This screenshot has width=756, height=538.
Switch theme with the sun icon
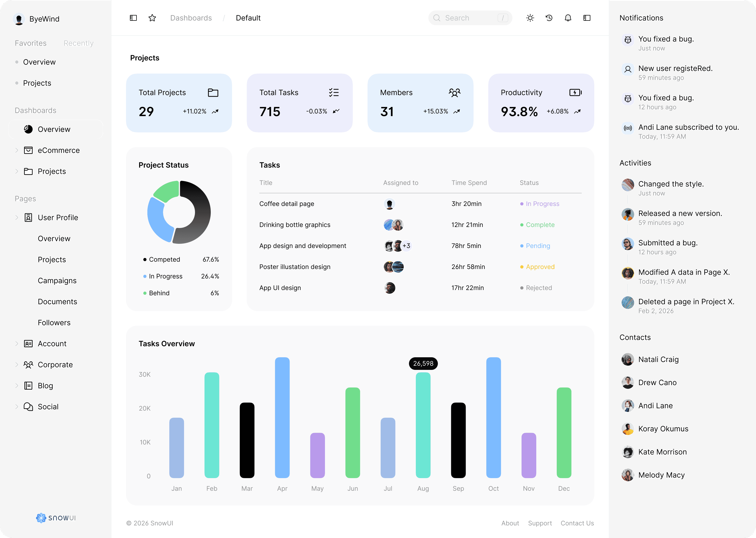tap(530, 18)
